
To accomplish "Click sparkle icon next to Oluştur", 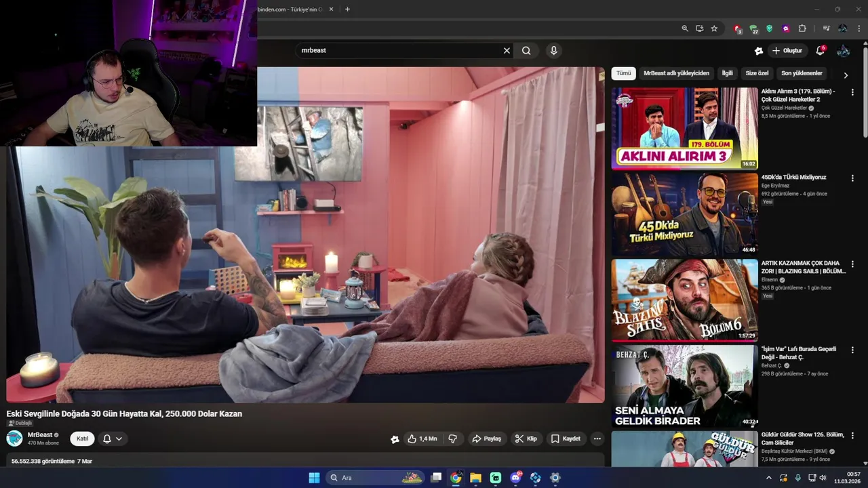I will (758, 51).
